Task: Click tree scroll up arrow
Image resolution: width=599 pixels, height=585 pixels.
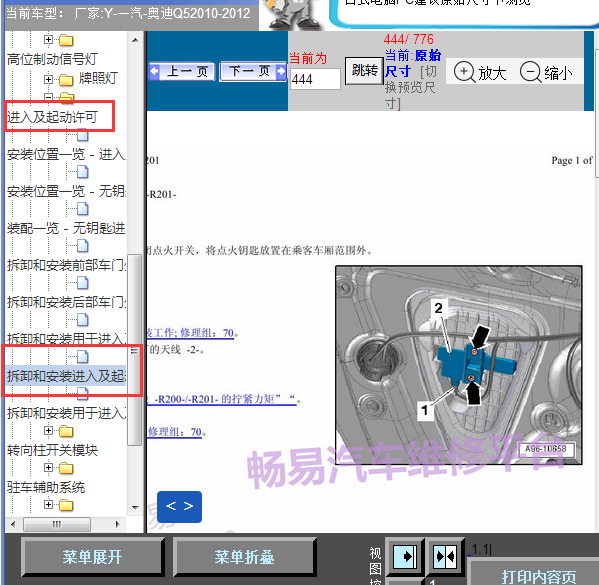Action: pos(135,40)
